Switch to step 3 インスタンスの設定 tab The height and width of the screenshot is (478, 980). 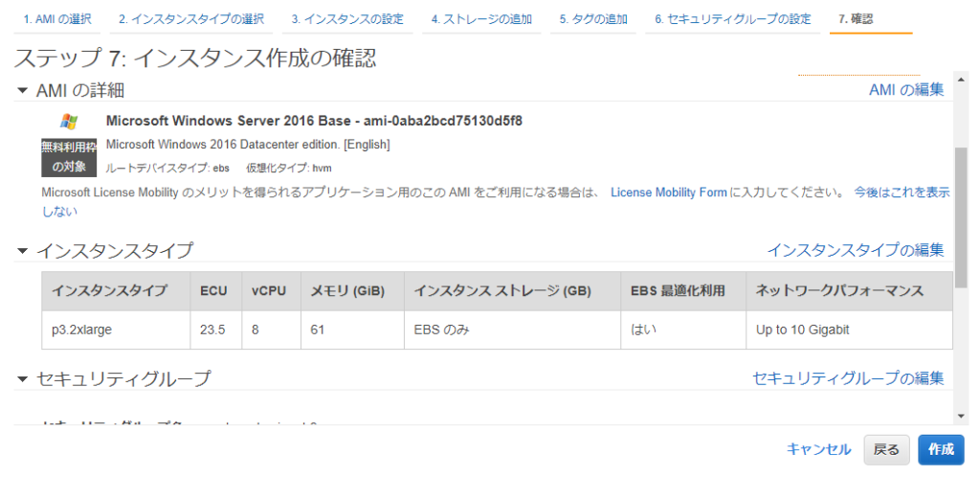point(346,19)
